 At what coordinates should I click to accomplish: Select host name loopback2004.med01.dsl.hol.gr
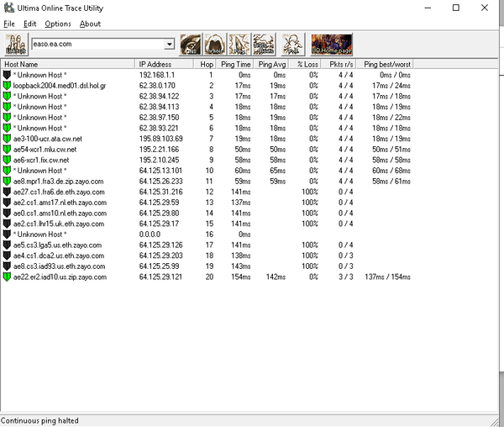pos(60,86)
